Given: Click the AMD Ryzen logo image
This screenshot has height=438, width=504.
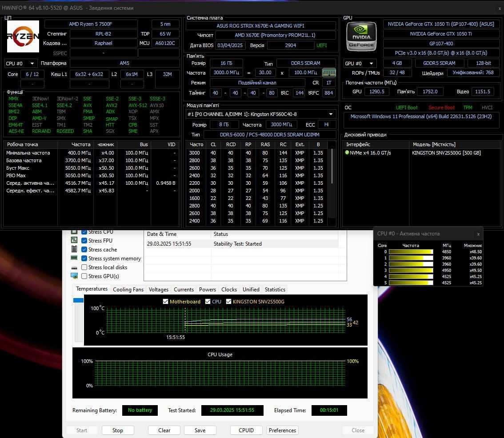Looking at the screenshot, I should 23,36.
